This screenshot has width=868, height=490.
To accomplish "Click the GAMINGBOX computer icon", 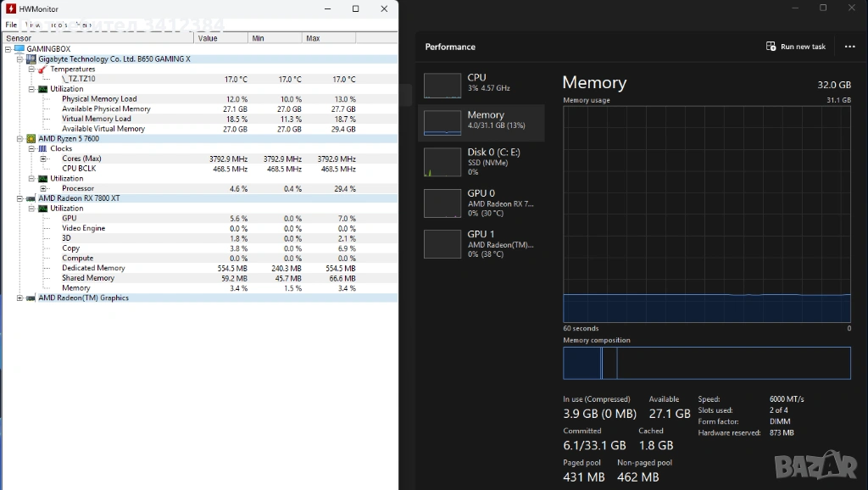I will 19,49.
